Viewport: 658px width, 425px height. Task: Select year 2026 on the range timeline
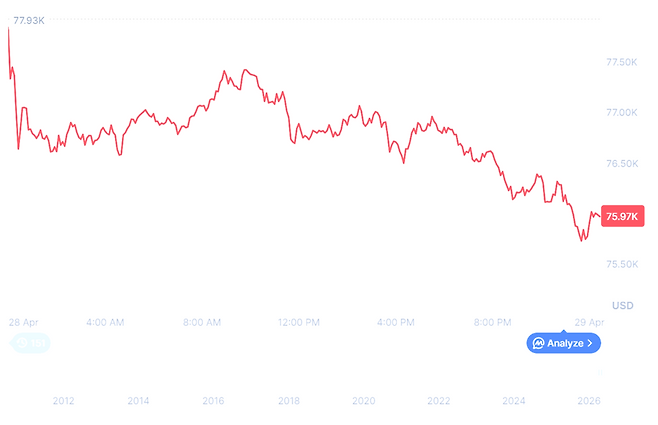pyautogui.click(x=589, y=400)
